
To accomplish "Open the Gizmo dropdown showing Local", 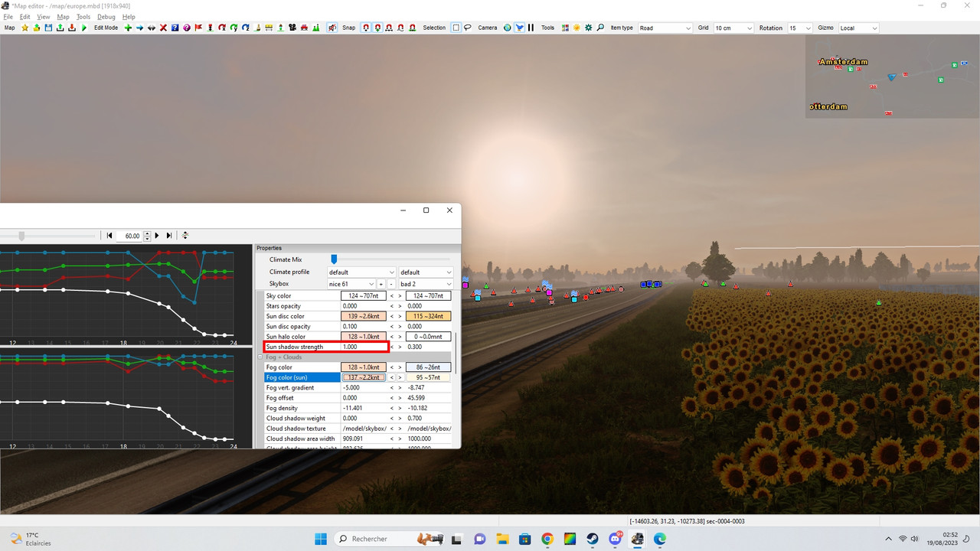I will click(859, 28).
